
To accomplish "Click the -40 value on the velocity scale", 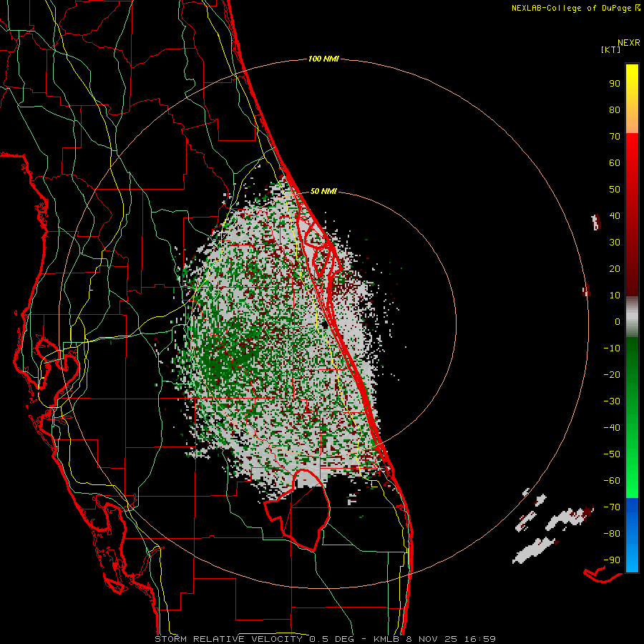I will 612,428.
